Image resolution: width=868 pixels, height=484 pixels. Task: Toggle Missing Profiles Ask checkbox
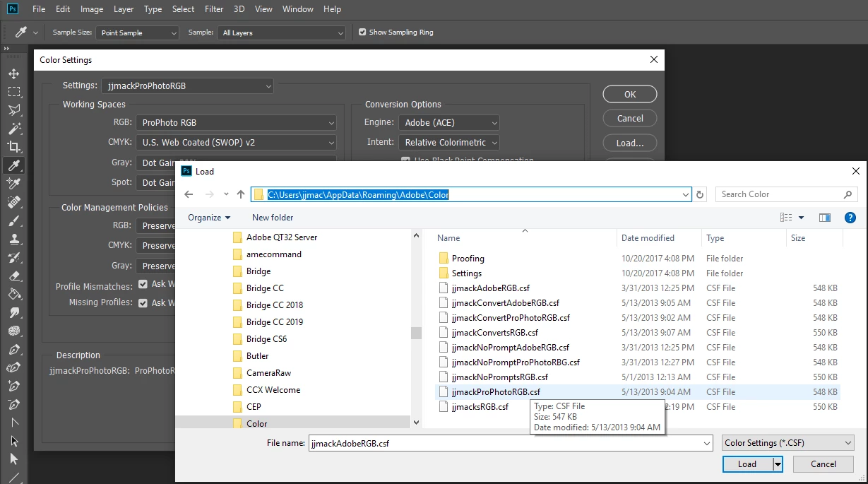pos(143,302)
